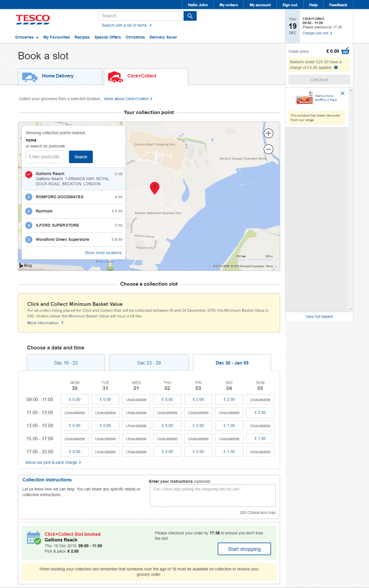
Task: Open the basket via the trolley icon
Action: click(x=347, y=51)
